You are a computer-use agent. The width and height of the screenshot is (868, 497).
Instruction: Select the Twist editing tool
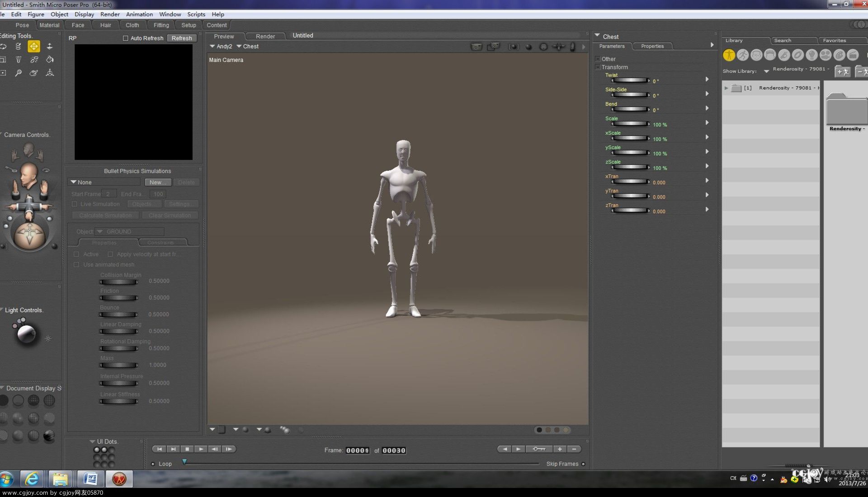pyautogui.click(x=19, y=46)
